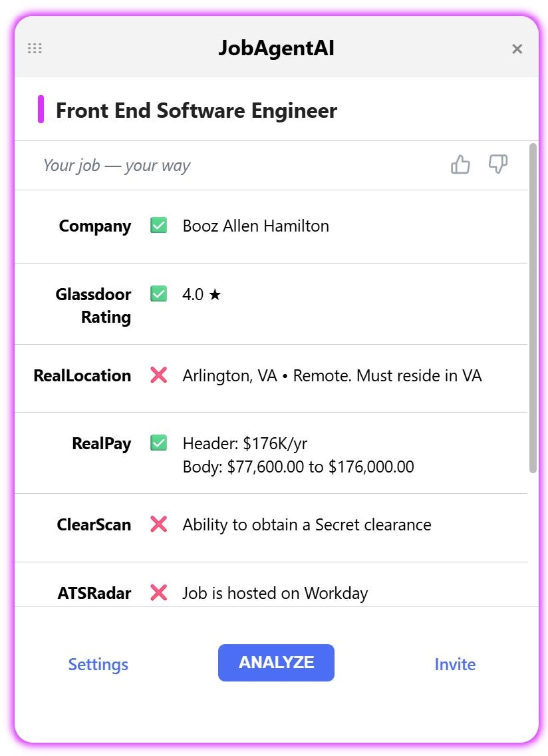This screenshot has height=756, width=548.
Task: Toggle the Glassdoor Rating check indicator
Action: tap(158, 293)
